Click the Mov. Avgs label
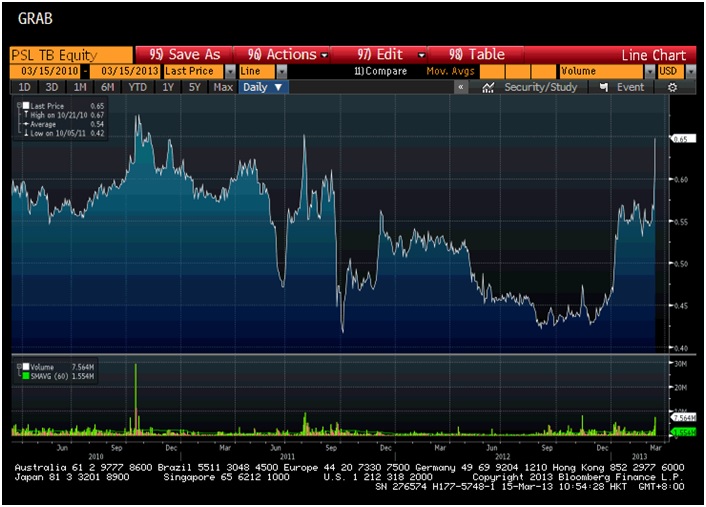The image size is (706, 507). [450, 71]
